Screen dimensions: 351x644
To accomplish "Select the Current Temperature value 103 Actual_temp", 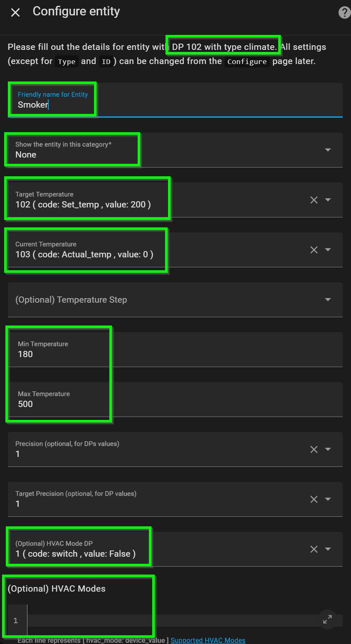I will pyautogui.click(x=84, y=254).
